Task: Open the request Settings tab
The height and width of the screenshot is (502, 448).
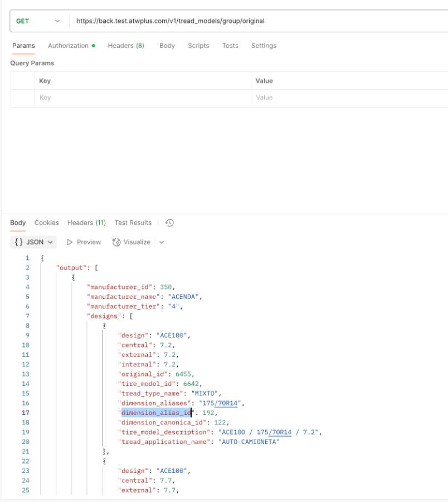Action: pos(264,46)
